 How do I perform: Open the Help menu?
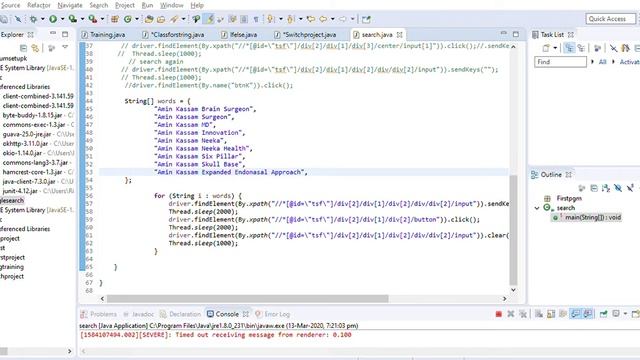tap(197, 5)
